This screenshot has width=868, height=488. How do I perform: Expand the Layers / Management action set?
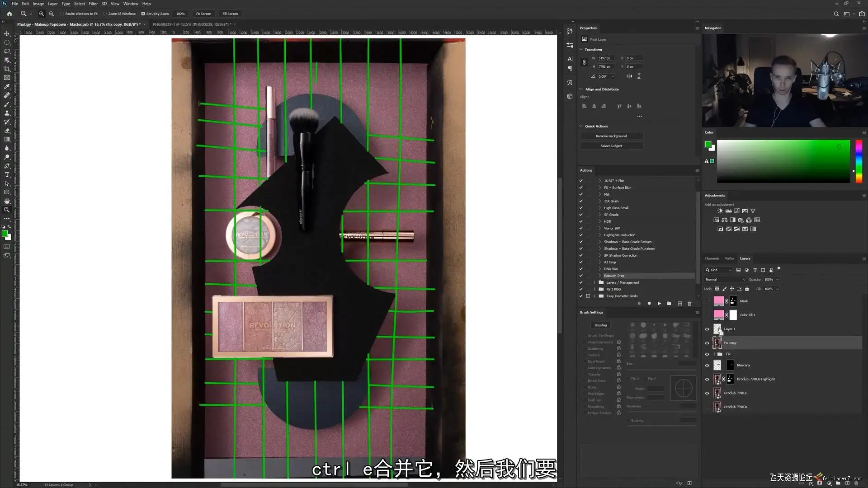594,282
